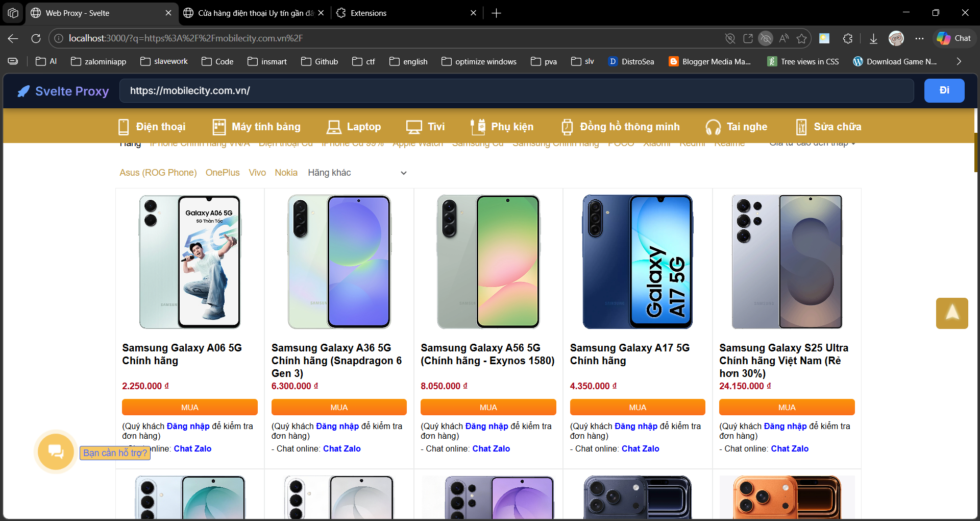
Task: Click the page vertical scrollbar
Action: [x=976, y=153]
